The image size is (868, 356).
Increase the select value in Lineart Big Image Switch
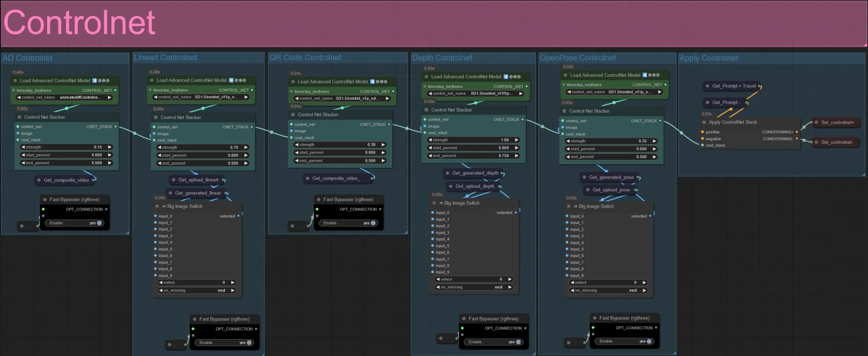(x=233, y=283)
